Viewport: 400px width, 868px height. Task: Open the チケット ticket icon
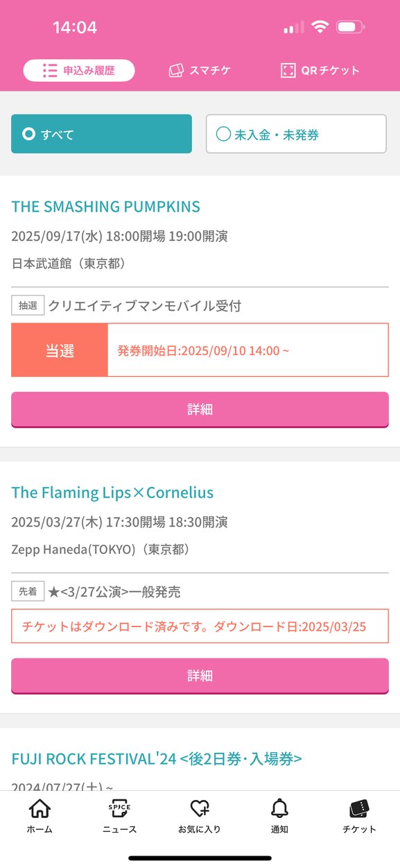(x=359, y=809)
